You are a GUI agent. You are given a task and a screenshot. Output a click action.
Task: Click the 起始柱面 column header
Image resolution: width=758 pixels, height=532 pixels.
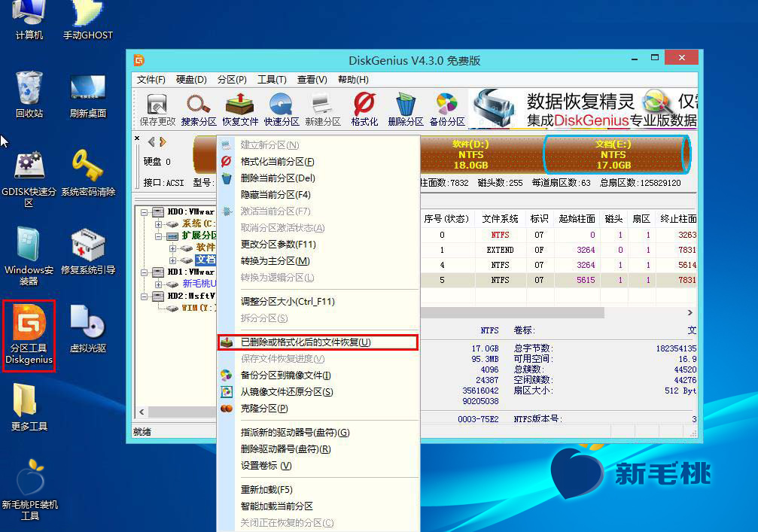pyautogui.click(x=577, y=219)
